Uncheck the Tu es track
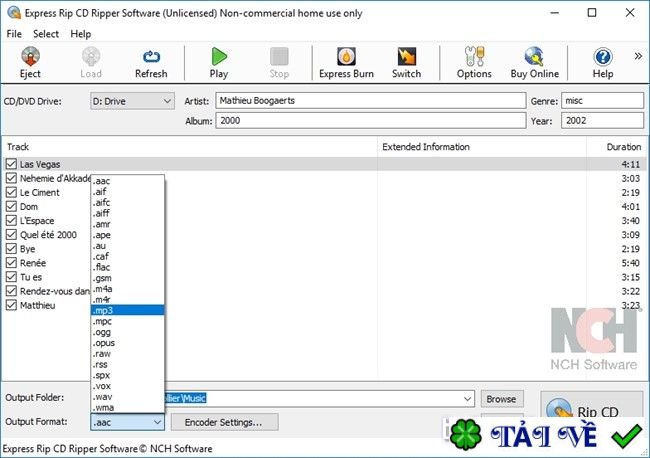 [11, 277]
